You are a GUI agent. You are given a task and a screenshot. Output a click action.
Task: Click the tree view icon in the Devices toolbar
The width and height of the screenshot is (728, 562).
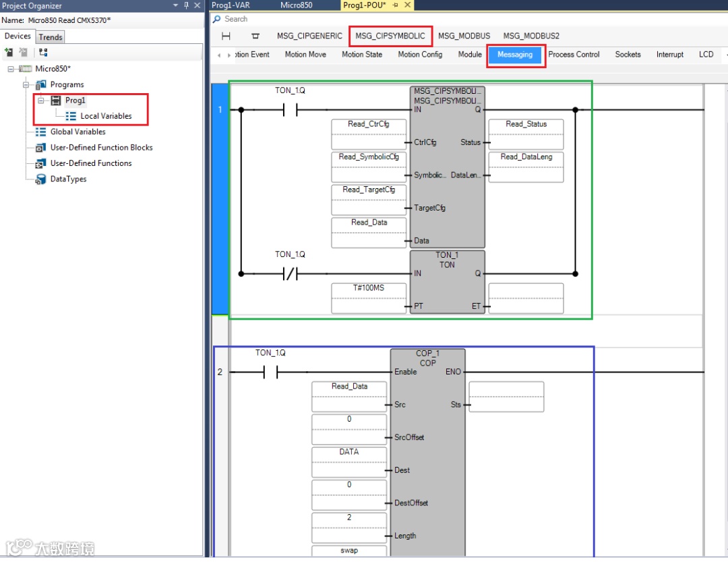(43, 52)
